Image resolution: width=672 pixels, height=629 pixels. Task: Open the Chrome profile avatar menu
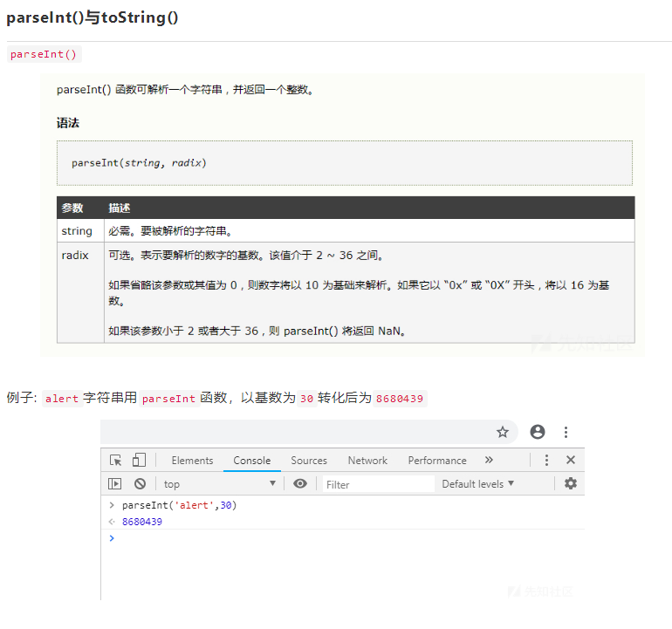coord(538,432)
